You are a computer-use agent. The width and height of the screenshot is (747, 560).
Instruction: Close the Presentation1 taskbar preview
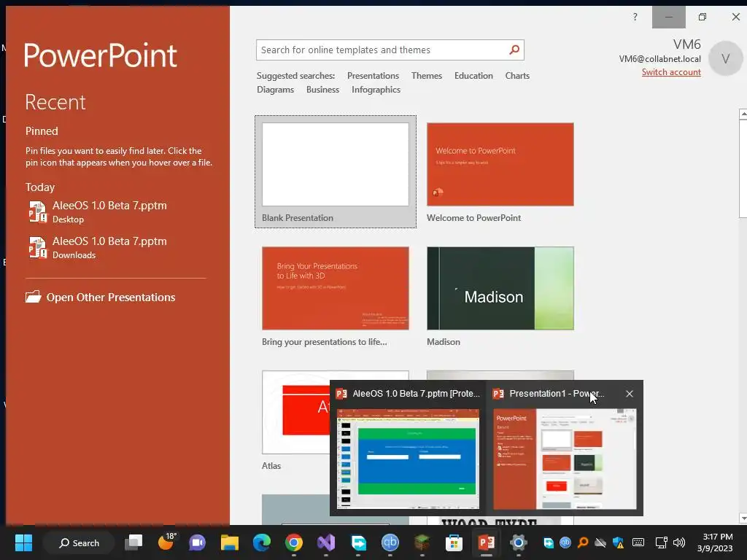(630, 394)
